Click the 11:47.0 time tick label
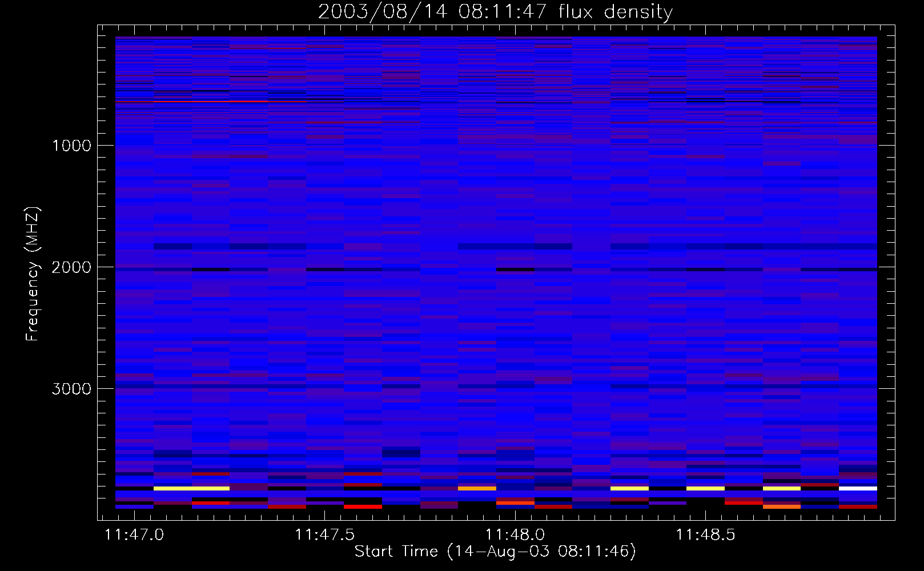 [135, 534]
